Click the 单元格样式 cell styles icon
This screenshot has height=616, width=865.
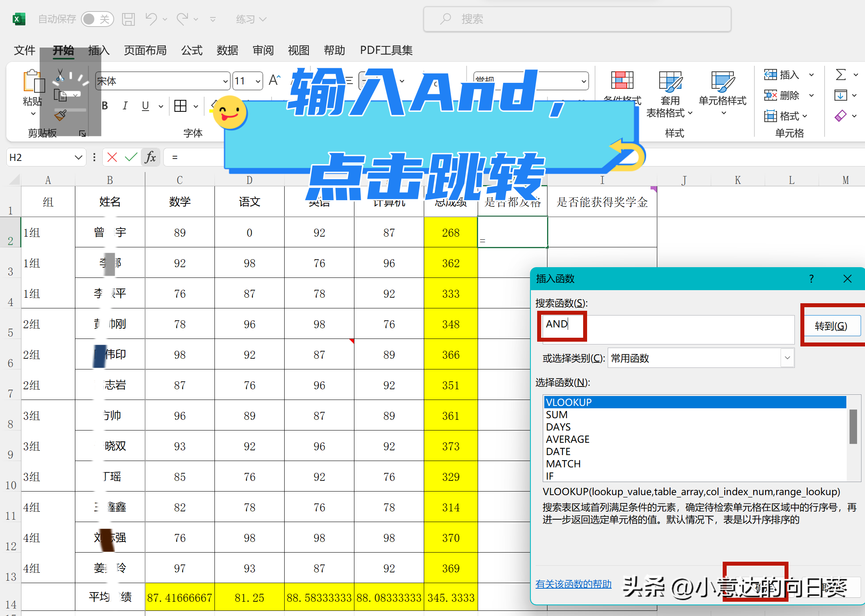(x=723, y=81)
